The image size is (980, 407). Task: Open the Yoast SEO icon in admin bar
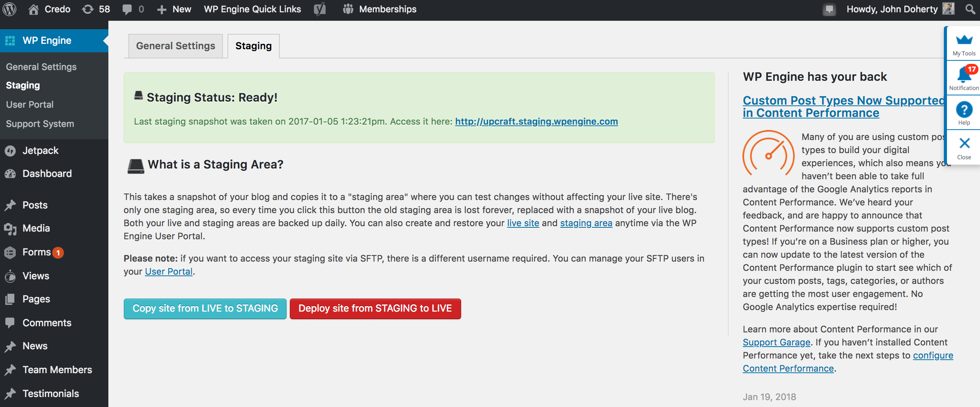(x=320, y=9)
